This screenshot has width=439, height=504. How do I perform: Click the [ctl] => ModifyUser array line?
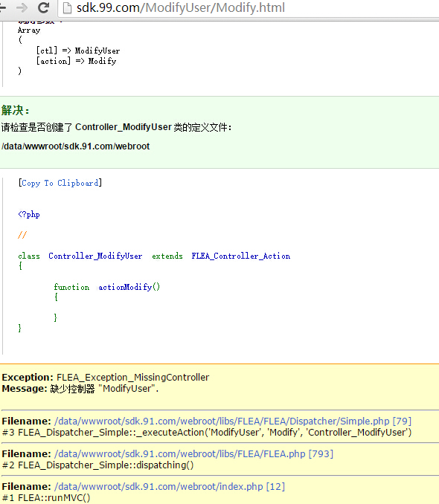point(78,51)
